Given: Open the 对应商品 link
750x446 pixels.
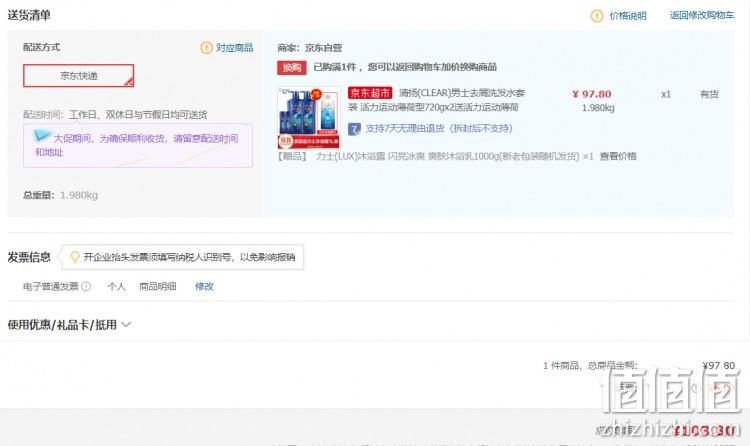Looking at the screenshot, I should coord(234,48).
